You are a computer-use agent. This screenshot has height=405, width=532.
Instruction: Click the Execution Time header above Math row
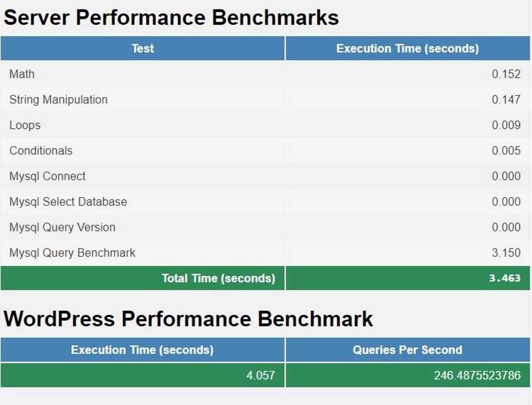(x=407, y=49)
